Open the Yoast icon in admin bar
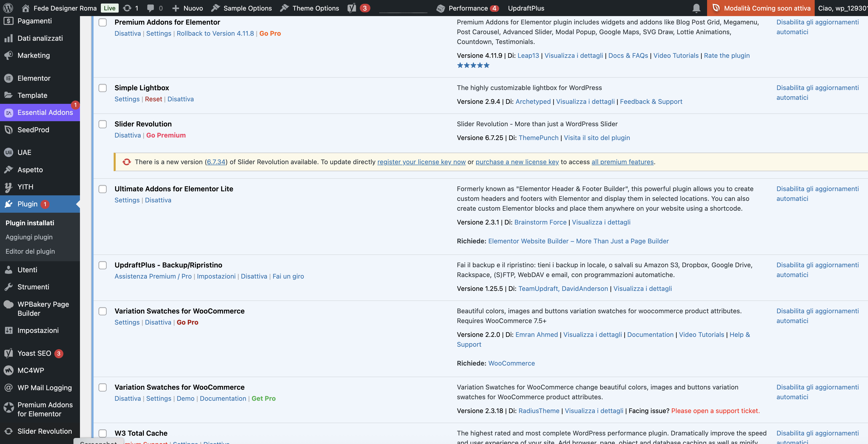The height and width of the screenshot is (444, 868). tap(352, 8)
